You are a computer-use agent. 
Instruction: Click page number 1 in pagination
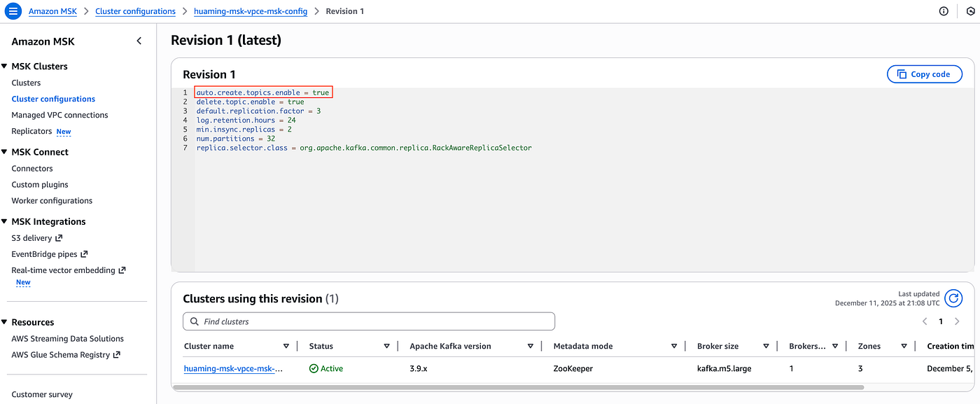(941, 321)
